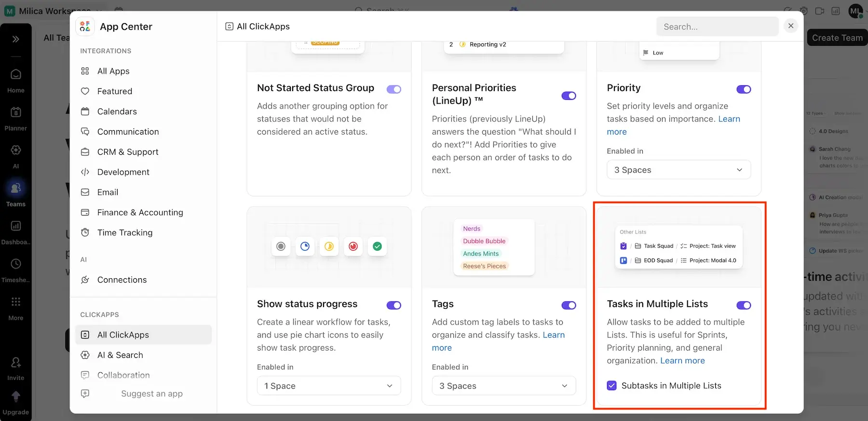Toggle Personal Priorities (LineUp) ClickApp

pos(569,95)
